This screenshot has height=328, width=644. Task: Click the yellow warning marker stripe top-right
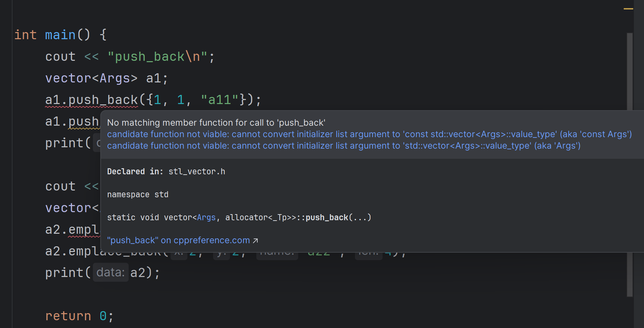click(x=629, y=9)
